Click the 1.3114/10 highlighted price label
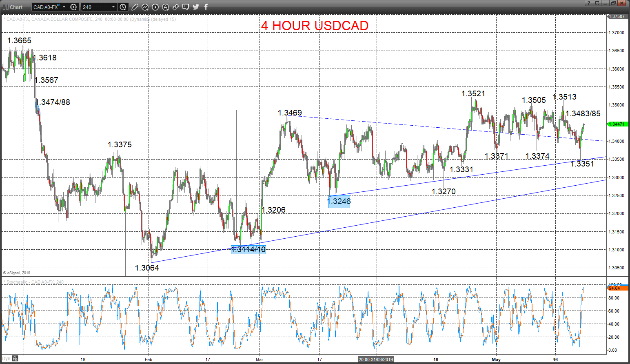This screenshot has height=364, width=630. tap(248, 249)
